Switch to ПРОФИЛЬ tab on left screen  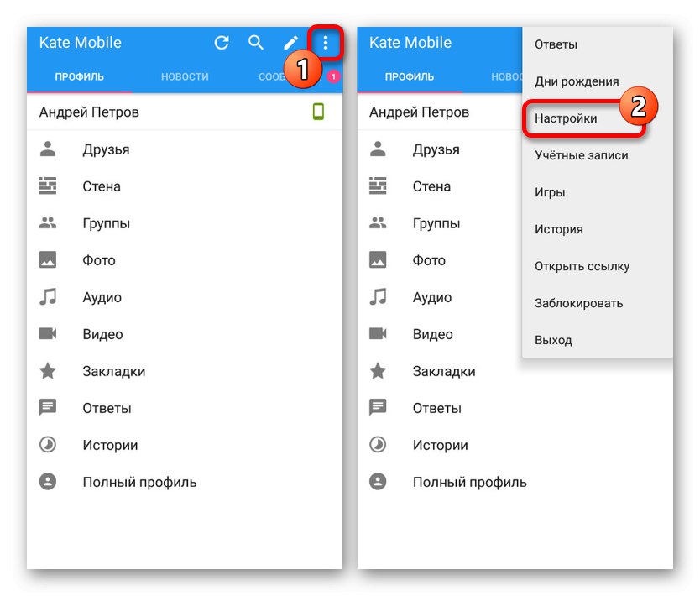pyautogui.click(x=80, y=76)
